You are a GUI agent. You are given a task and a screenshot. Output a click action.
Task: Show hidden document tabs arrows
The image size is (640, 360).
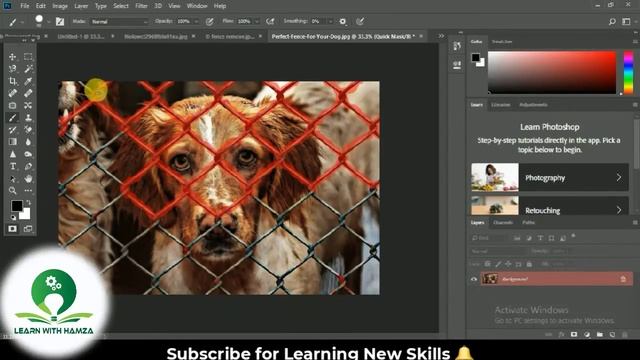[x=441, y=36]
